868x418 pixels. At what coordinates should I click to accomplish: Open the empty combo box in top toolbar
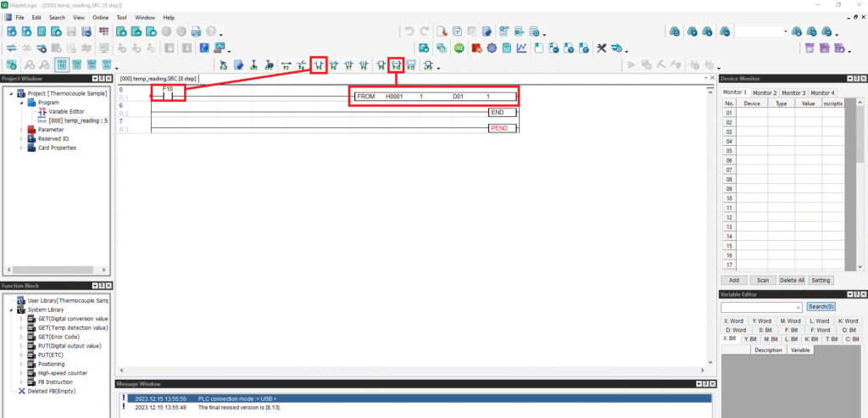coord(761,32)
